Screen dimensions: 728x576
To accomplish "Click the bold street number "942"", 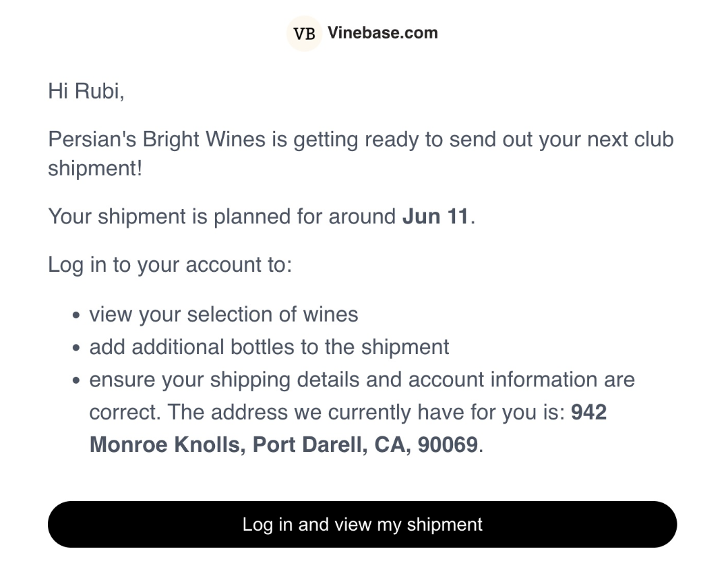I will [588, 412].
